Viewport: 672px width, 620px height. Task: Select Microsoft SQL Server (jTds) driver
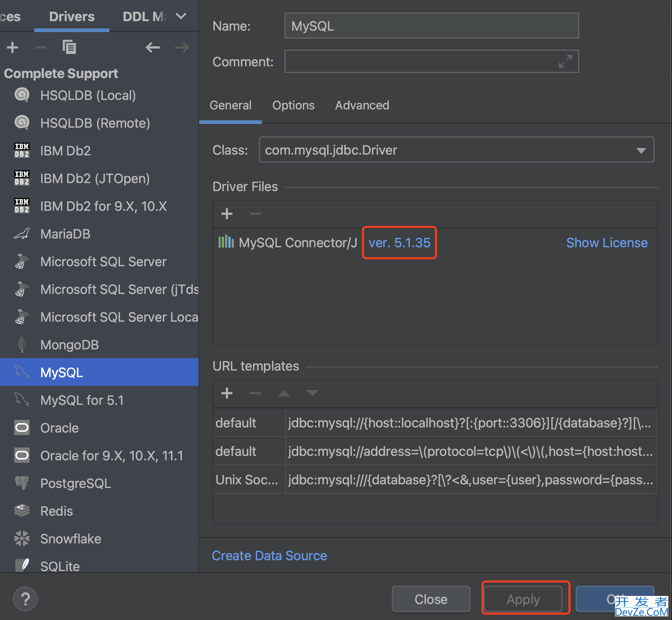pos(99,289)
